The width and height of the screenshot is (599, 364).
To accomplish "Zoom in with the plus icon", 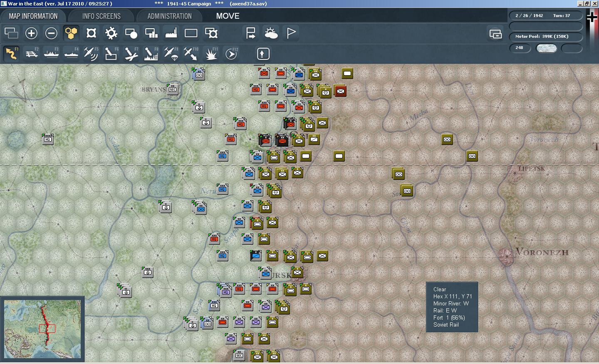I will click(31, 33).
